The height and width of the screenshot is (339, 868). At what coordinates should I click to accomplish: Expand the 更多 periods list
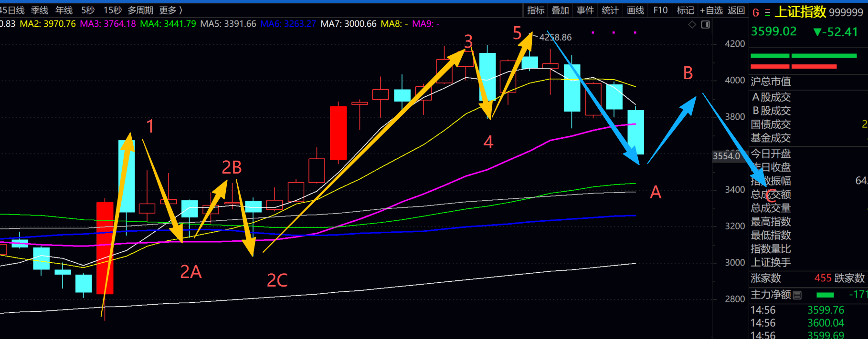coord(171,10)
